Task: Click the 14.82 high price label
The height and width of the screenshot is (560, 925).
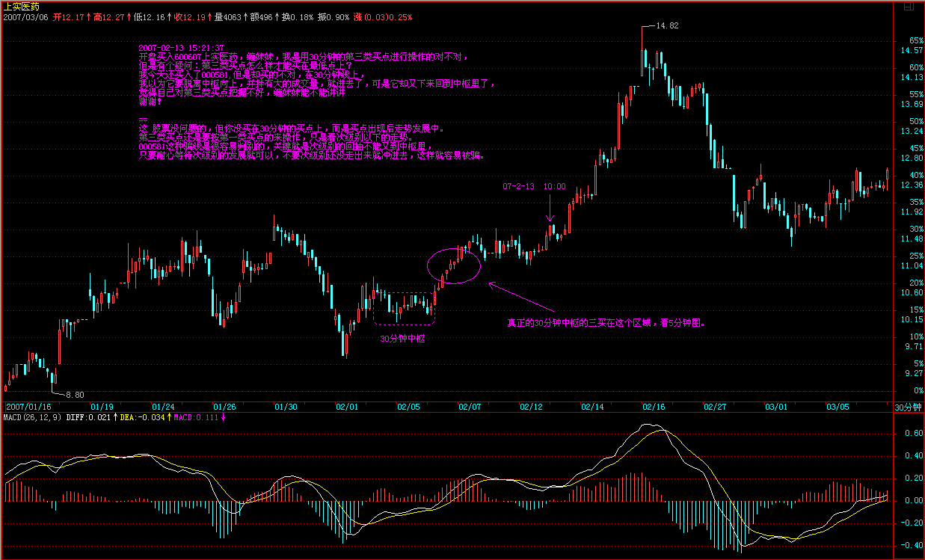Action: tap(666, 25)
